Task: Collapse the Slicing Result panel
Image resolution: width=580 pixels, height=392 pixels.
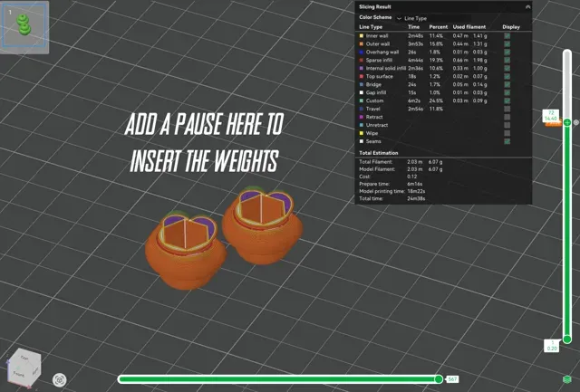Action: [x=527, y=6]
